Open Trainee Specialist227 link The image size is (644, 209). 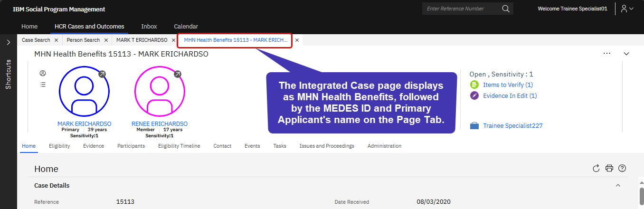coord(512,126)
